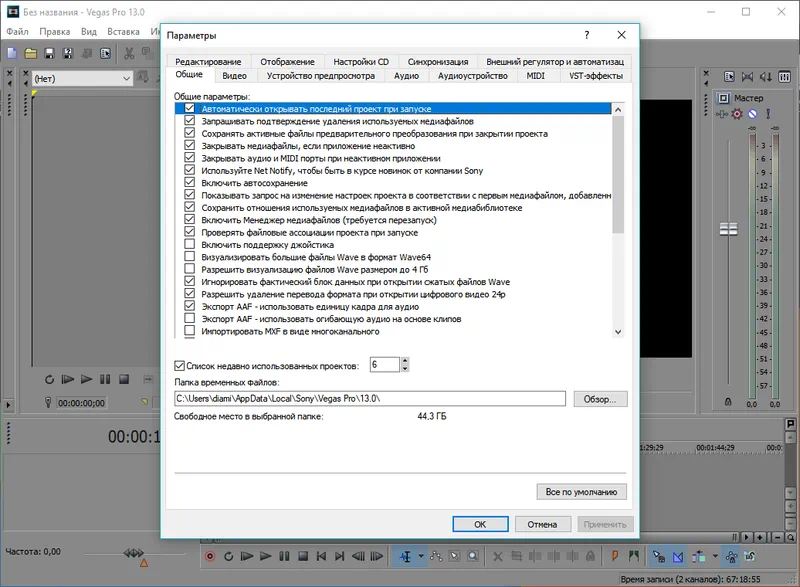
Task: Toggle 'Список недавно использованных проектов' checkbox
Action: (180, 366)
